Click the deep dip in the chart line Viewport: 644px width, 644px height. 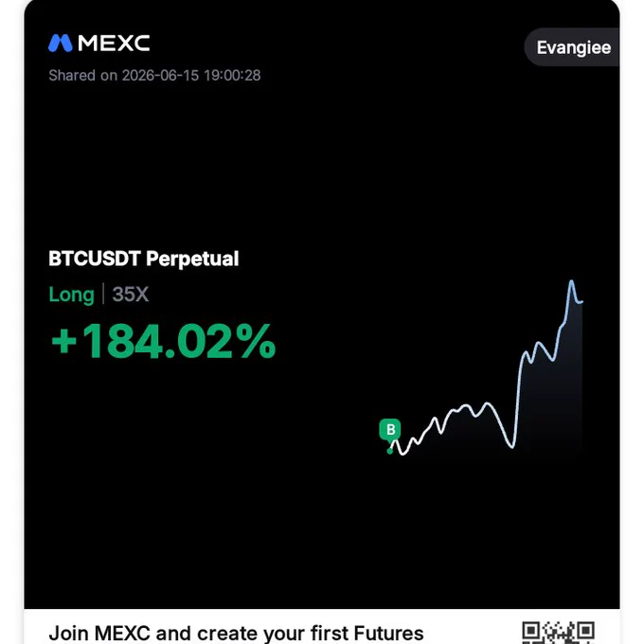511,446
